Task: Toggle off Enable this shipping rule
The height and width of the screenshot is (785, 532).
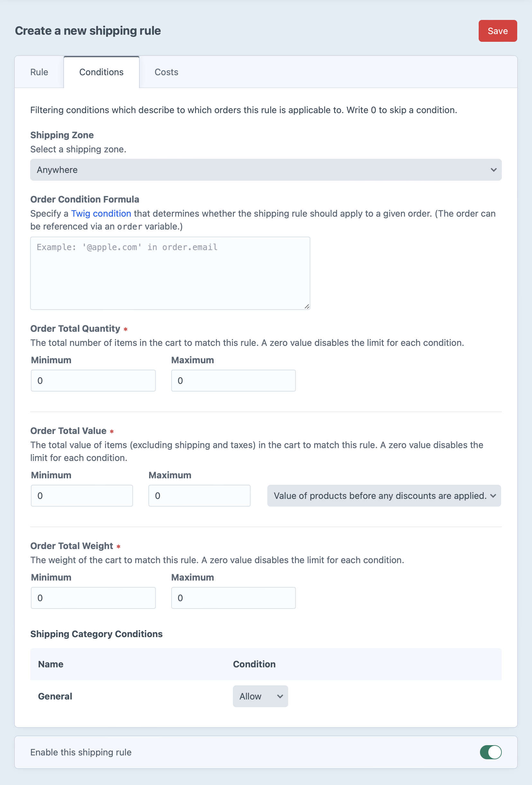Action: [491, 752]
